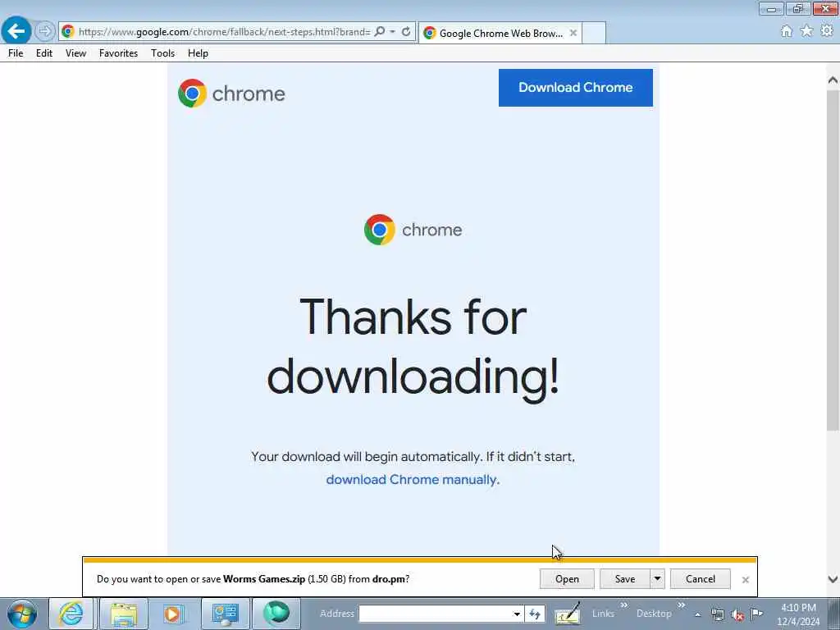
Task: Click the search magnifier in address bar
Action: pos(379,32)
